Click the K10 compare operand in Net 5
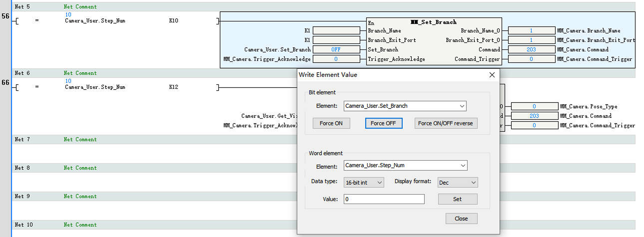Screen dimensions: 644x237 click(x=174, y=21)
